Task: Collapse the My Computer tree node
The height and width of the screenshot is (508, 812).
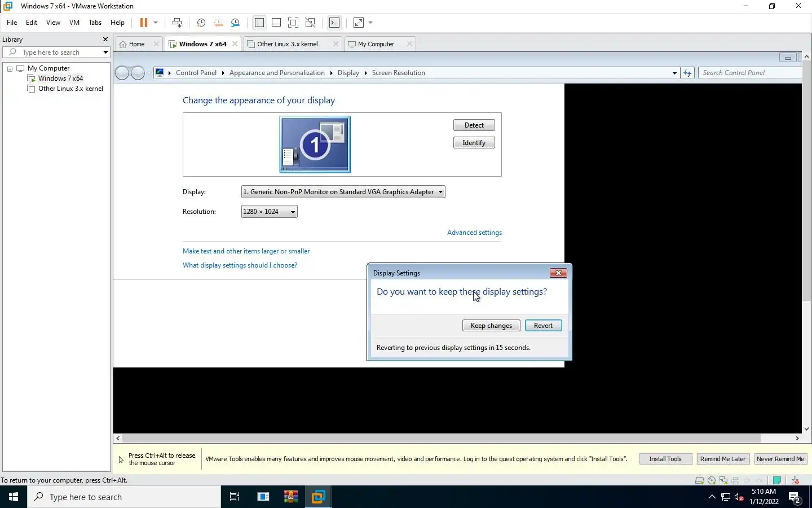Action: pos(10,68)
